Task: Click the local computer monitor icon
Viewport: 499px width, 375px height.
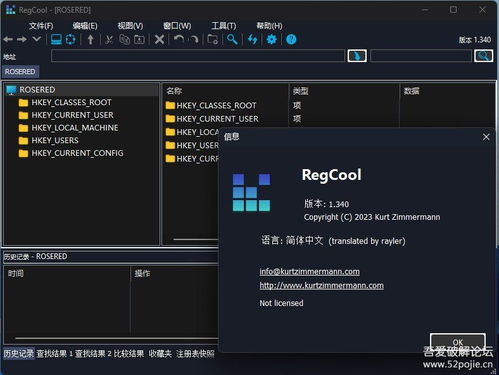Action: click(x=56, y=40)
